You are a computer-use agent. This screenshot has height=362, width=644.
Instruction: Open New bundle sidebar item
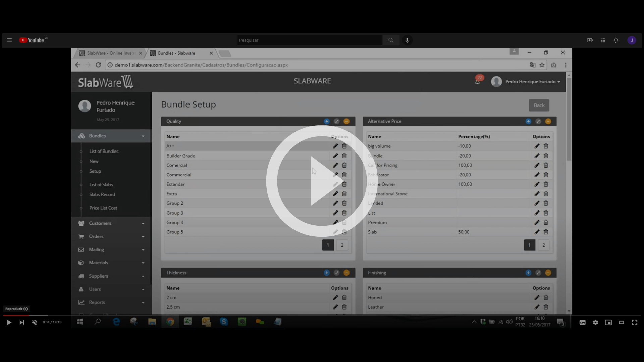[x=94, y=161]
